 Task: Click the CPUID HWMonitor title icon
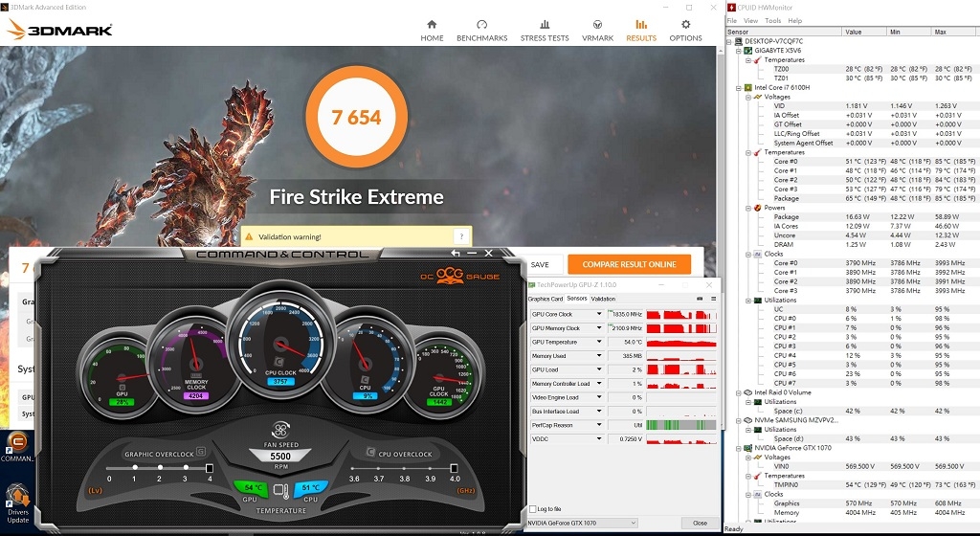click(x=731, y=8)
